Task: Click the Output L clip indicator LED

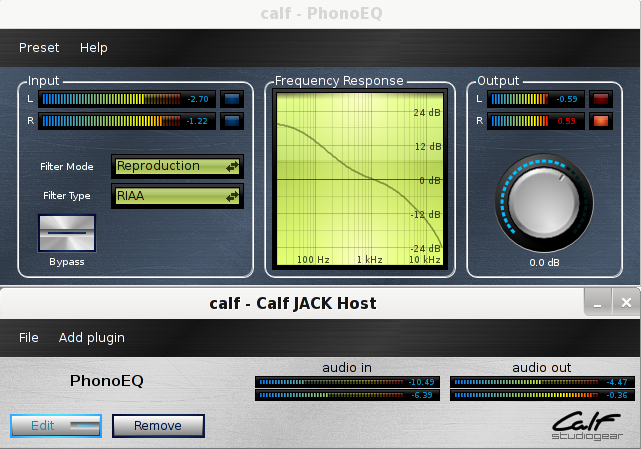Action: pyautogui.click(x=601, y=99)
